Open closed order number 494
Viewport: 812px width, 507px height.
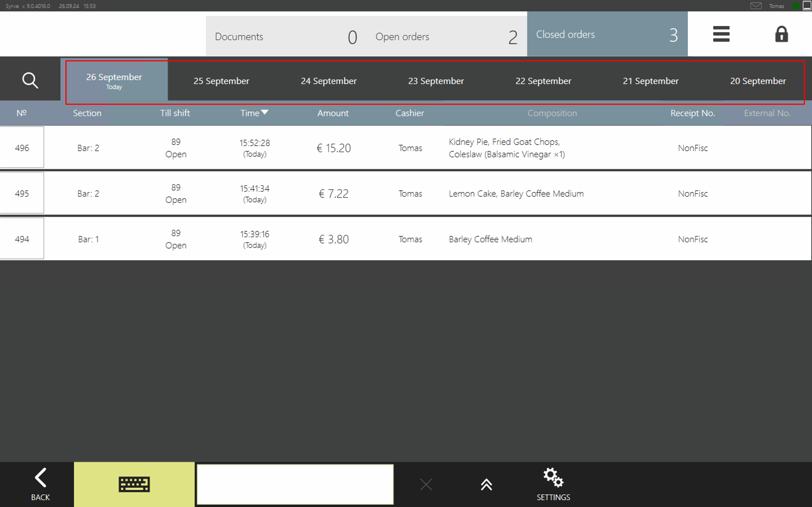pos(22,239)
